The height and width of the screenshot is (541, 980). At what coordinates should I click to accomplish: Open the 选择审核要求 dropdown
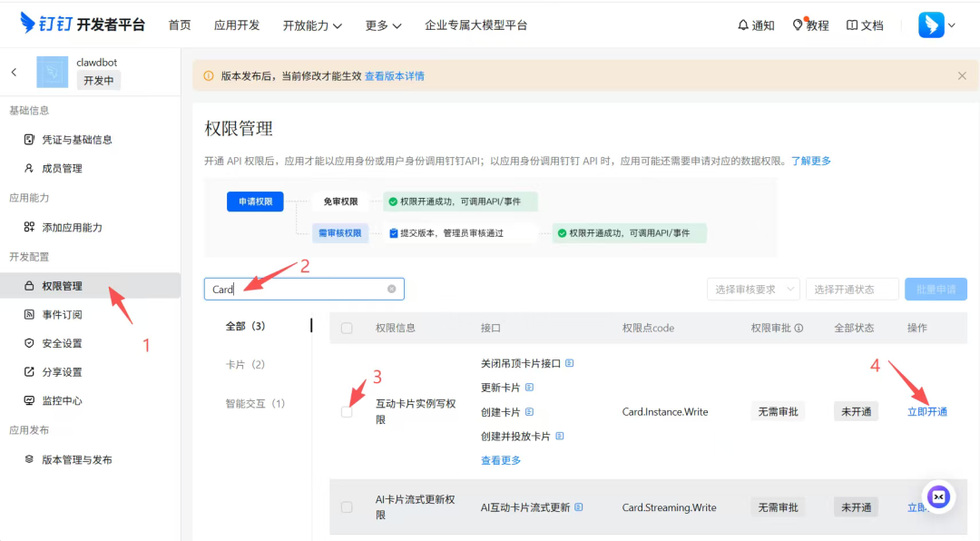pos(753,289)
